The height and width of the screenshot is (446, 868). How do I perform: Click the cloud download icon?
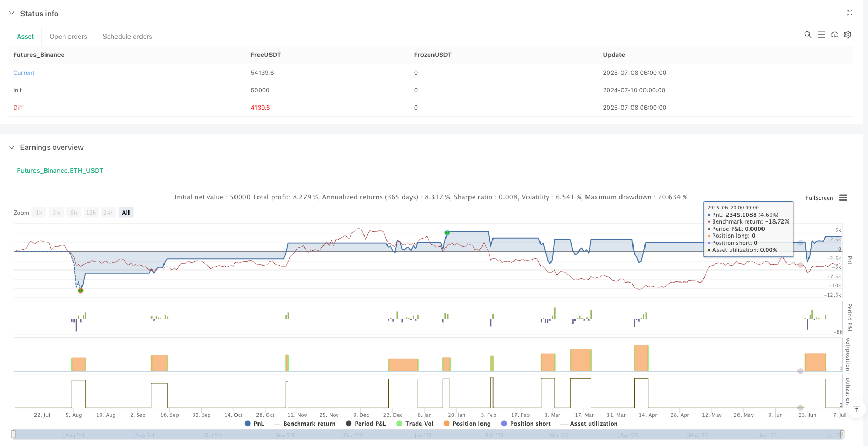tap(835, 34)
